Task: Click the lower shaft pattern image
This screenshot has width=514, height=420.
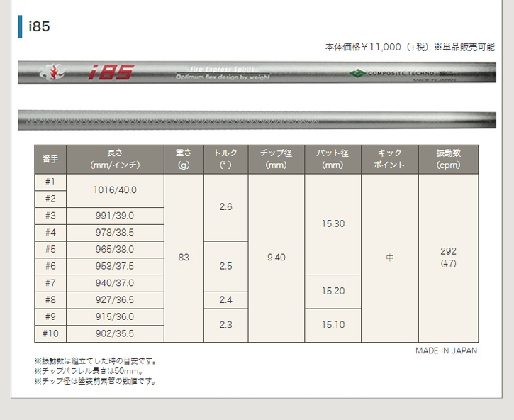Action: [x=257, y=120]
